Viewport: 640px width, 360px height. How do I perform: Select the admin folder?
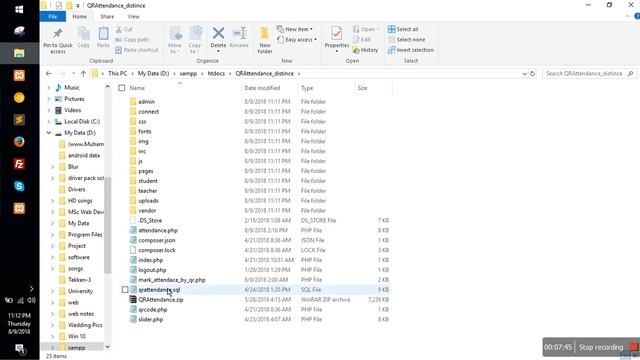click(146, 102)
